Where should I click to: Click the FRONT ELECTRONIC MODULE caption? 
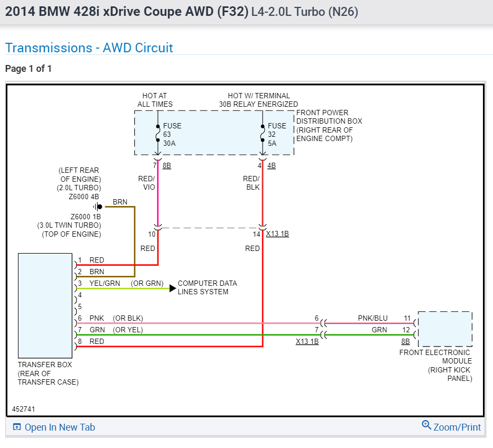(x=436, y=366)
